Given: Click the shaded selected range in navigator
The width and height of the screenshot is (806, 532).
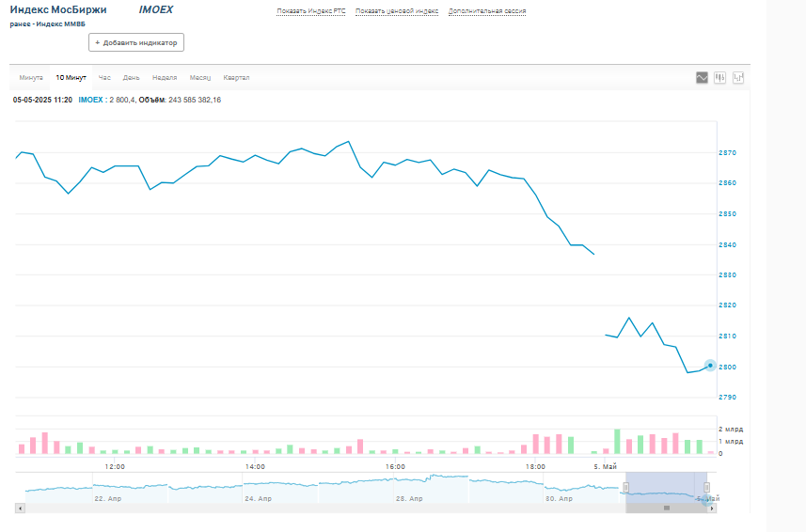Looking at the screenshot, I should click(666, 488).
